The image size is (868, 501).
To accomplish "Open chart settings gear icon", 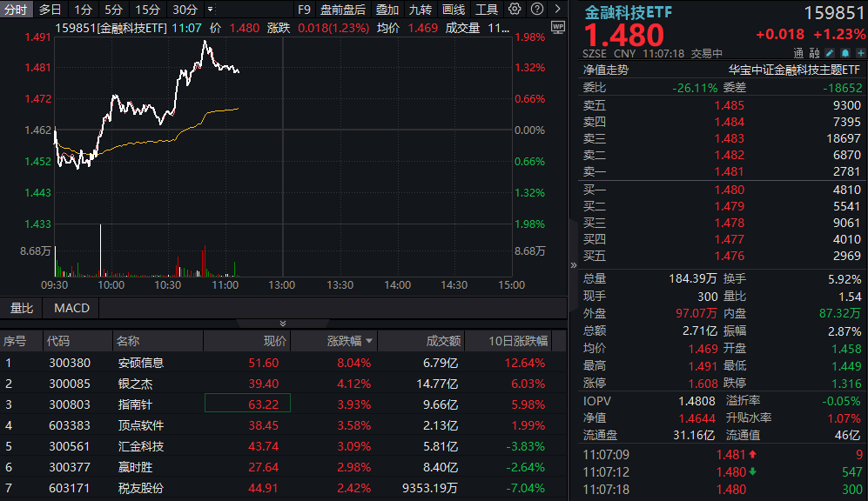I will point(515,10).
